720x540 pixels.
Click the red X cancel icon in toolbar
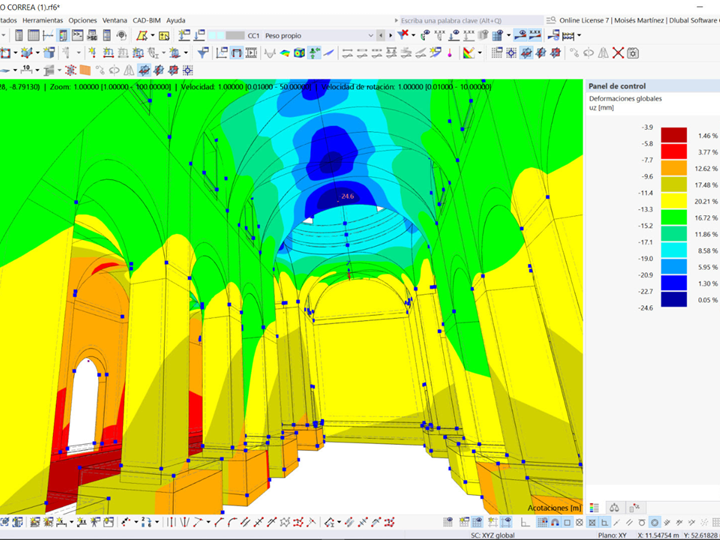click(618, 53)
